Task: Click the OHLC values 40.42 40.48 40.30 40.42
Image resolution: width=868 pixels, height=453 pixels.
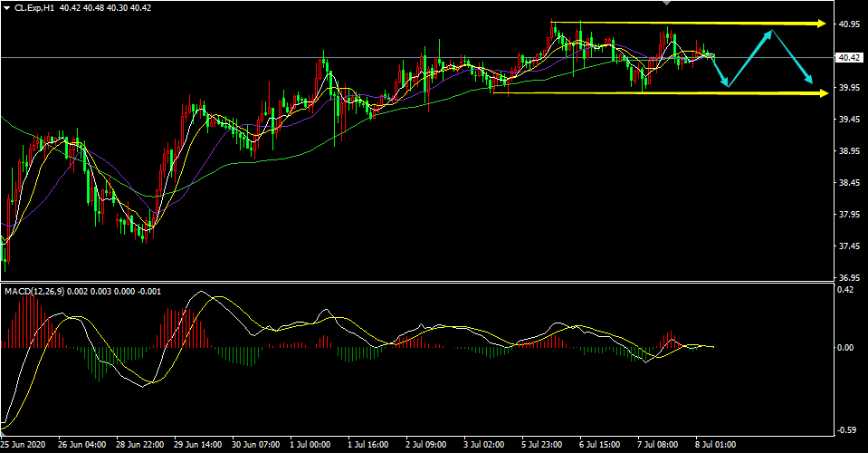Action: click(x=105, y=8)
